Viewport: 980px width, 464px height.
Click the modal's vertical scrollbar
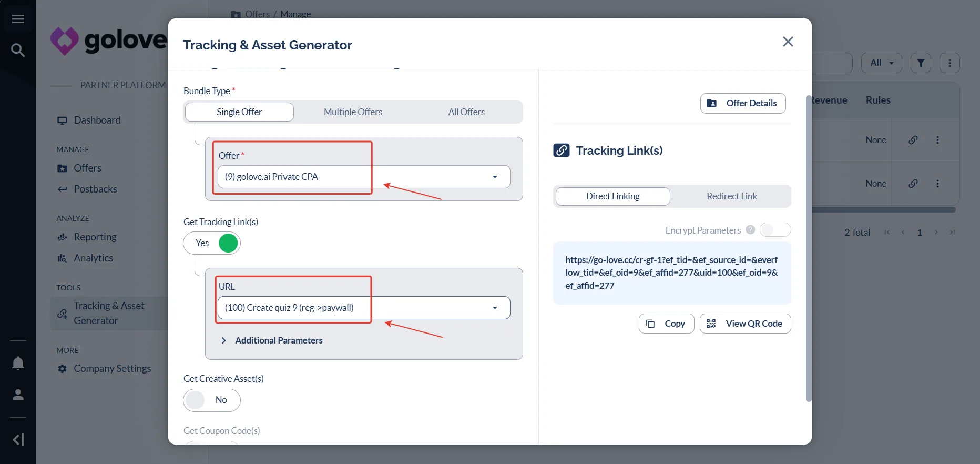809,248
